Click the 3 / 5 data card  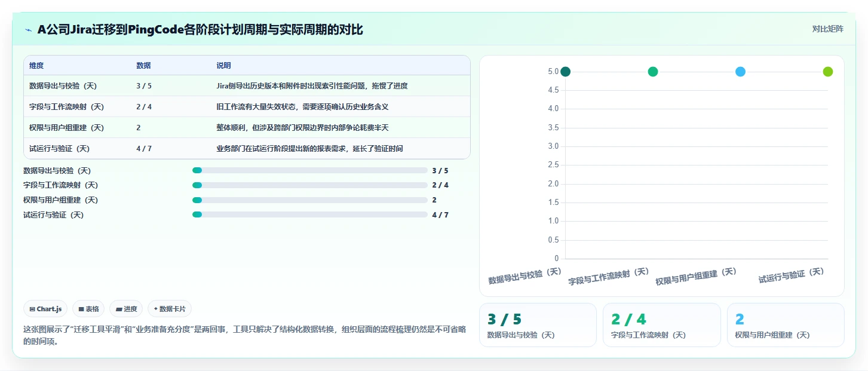pos(538,325)
